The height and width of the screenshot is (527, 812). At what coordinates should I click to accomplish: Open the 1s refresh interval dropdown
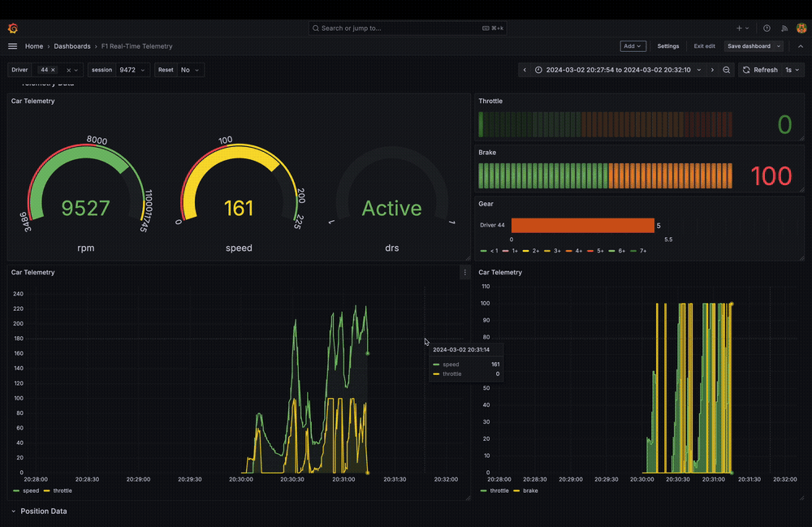(x=792, y=70)
